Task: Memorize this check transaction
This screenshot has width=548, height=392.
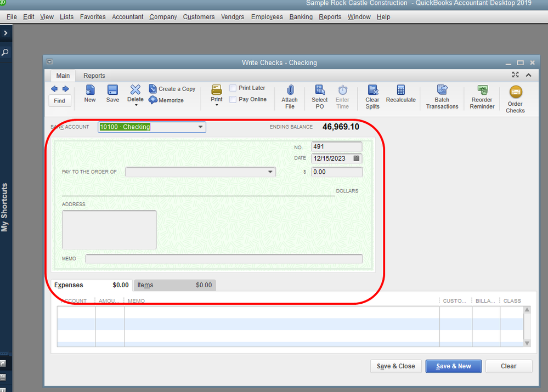Action: pos(166,100)
